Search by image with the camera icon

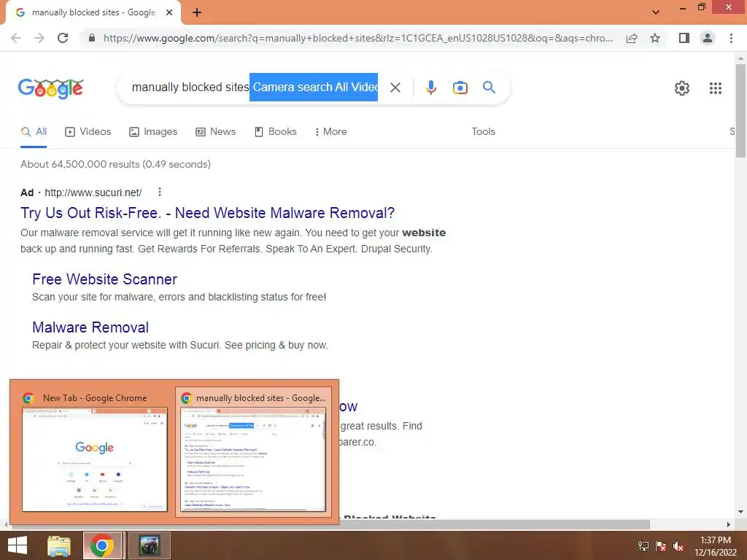point(460,87)
